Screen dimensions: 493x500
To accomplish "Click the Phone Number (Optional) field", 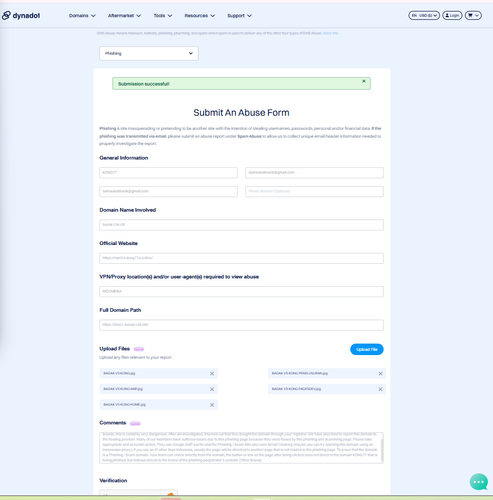I will (314, 191).
